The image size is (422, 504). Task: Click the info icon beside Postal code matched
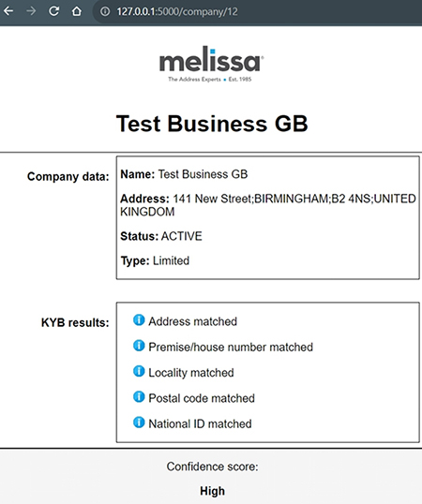[x=139, y=396]
